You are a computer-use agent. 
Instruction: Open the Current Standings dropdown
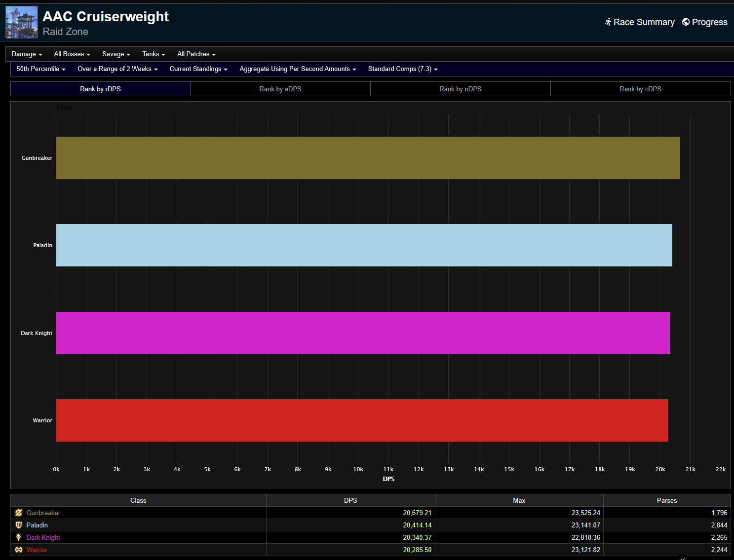pyautogui.click(x=198, y=69)
